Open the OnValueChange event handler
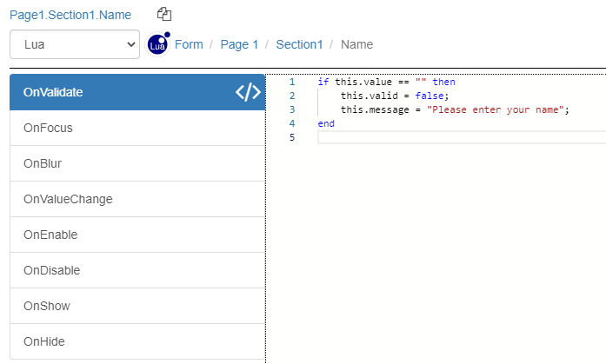606x364 pixels. [x=137, y=199]
